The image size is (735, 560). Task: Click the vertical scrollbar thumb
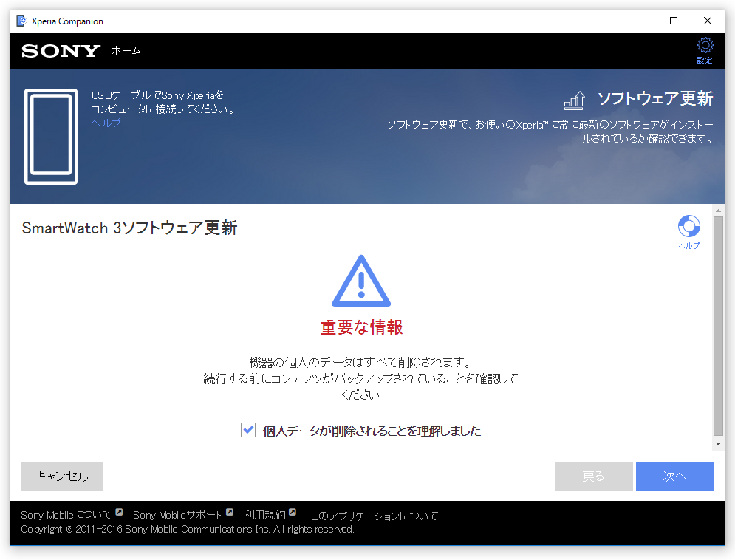click(x=718, y=326)
